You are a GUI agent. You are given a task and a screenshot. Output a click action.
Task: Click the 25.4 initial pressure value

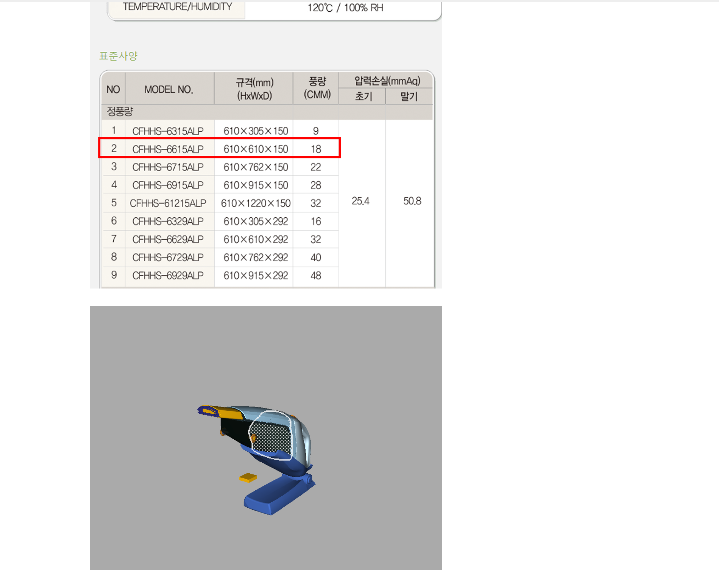tap(361, 201)
